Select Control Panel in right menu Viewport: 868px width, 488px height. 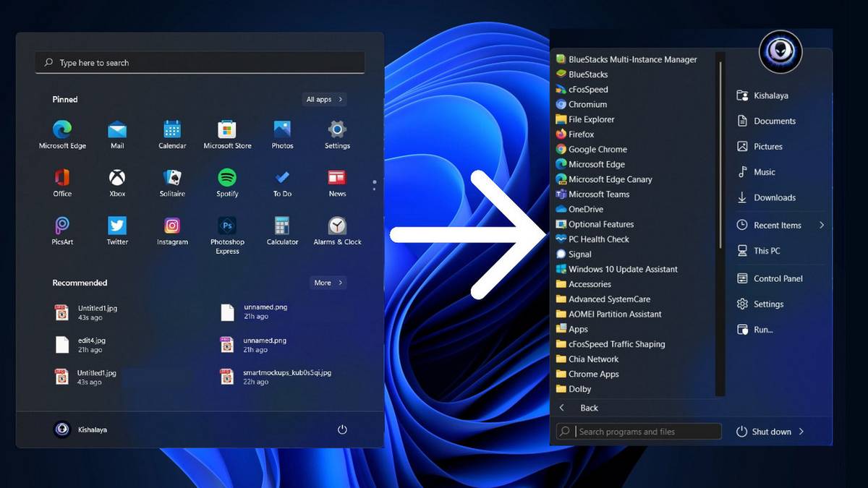778,278
